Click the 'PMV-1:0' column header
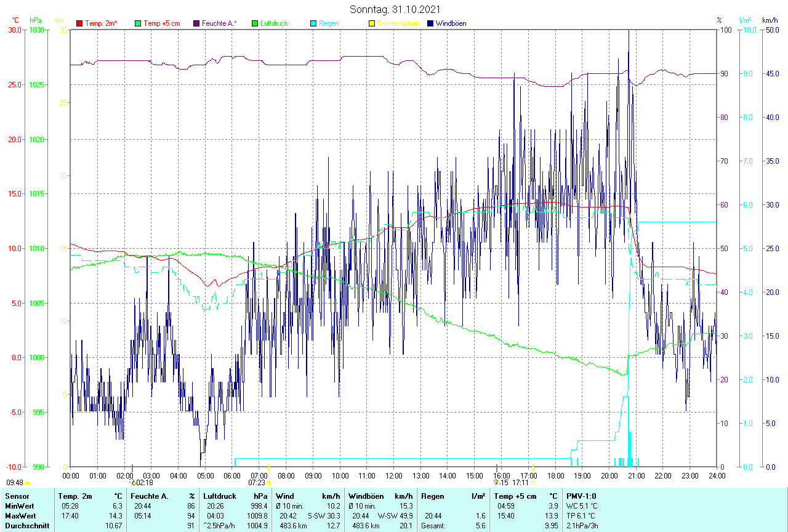Screen dimensions: 788x532 (581, 496)
